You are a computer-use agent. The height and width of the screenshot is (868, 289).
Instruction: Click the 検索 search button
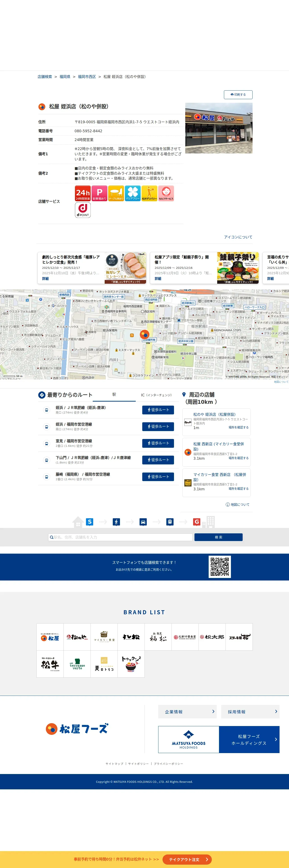(x=218, y=537)
